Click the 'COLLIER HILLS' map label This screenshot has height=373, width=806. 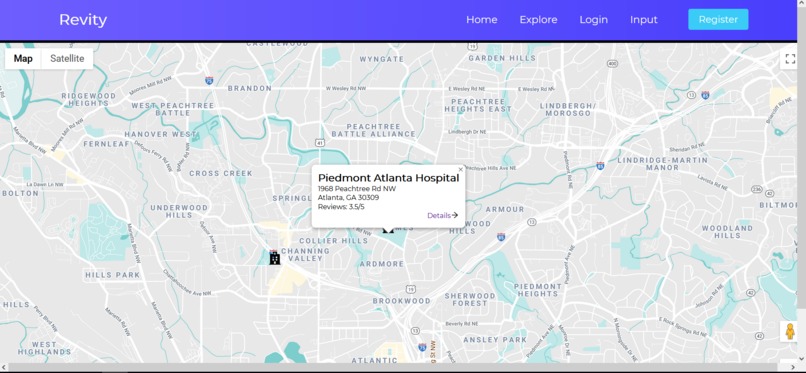pos(333,240)
